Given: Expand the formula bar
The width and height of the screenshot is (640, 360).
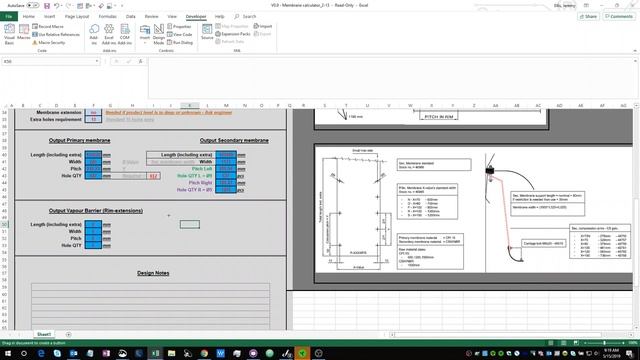Looking at the screenshot, I should 635,61.
